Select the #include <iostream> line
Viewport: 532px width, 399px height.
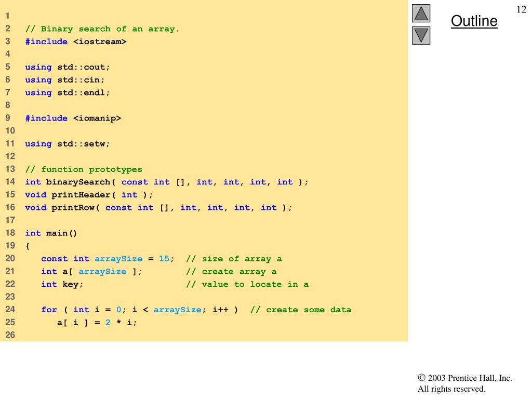click(x=76, y=42)
